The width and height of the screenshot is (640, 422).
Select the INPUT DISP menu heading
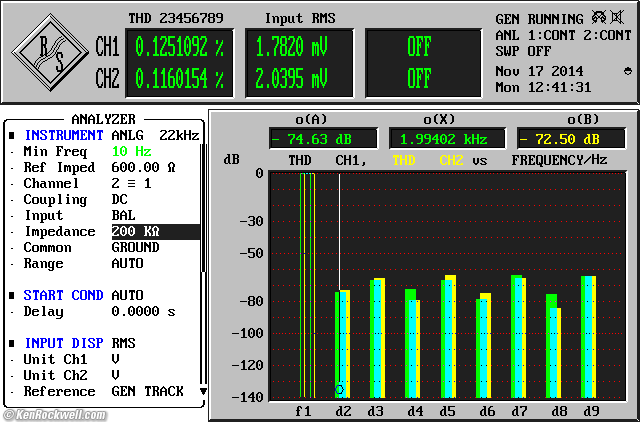64,343
